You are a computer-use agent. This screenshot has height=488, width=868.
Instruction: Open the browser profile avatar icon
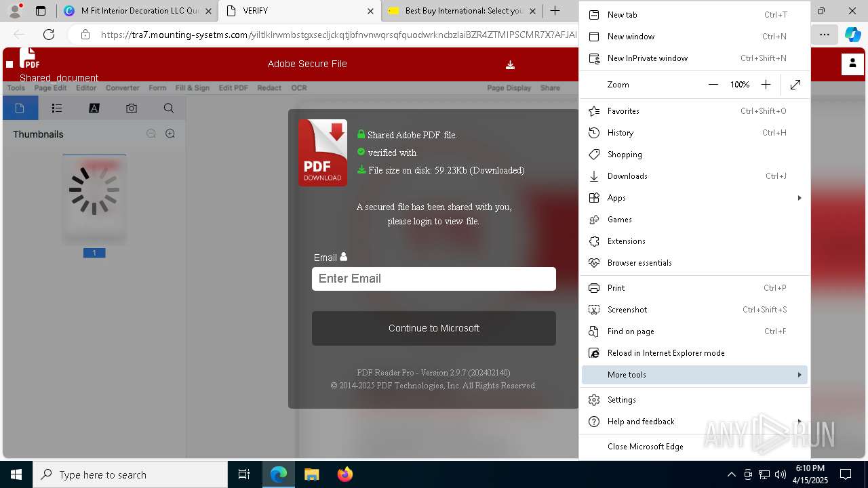coord(15,11)
